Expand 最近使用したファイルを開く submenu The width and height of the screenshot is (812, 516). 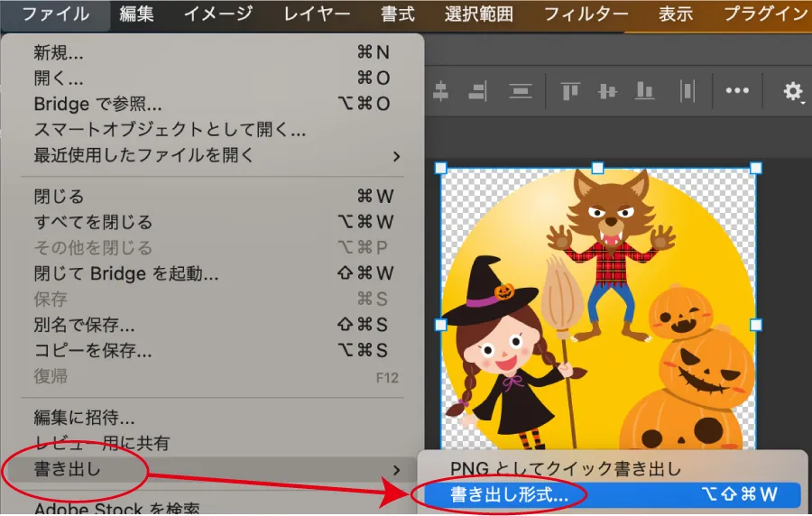click(x=212, y=155)
